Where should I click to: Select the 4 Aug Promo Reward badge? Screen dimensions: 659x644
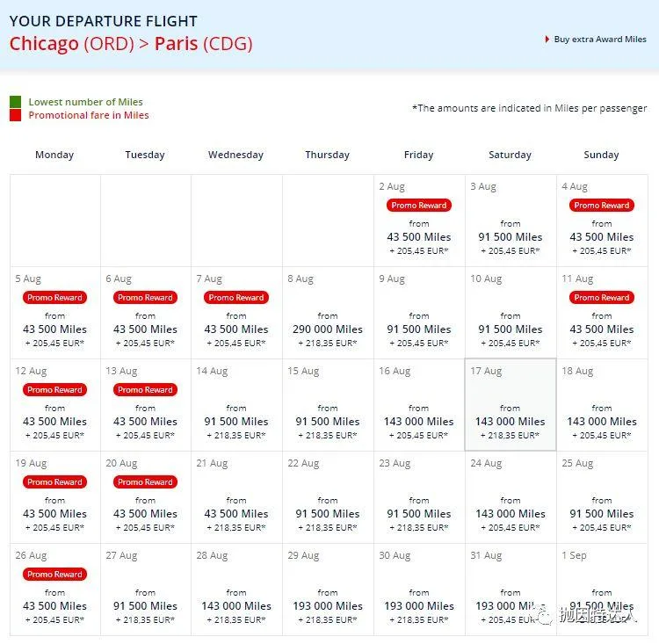pyautogui.click(x=602, y=206)
